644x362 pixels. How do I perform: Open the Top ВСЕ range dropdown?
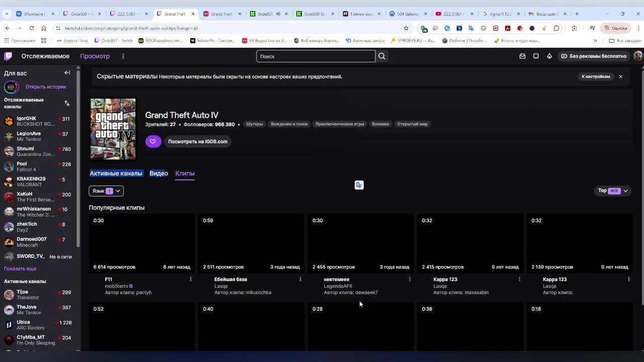613,191
